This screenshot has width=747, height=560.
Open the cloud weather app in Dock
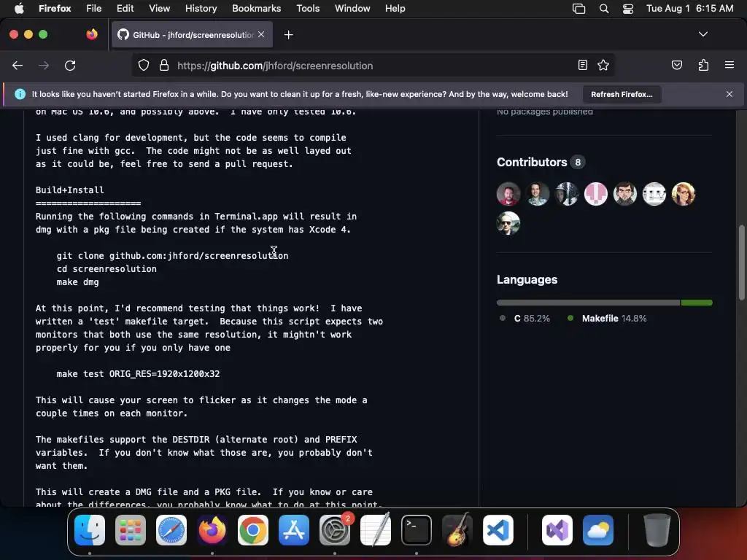point(598,530)
